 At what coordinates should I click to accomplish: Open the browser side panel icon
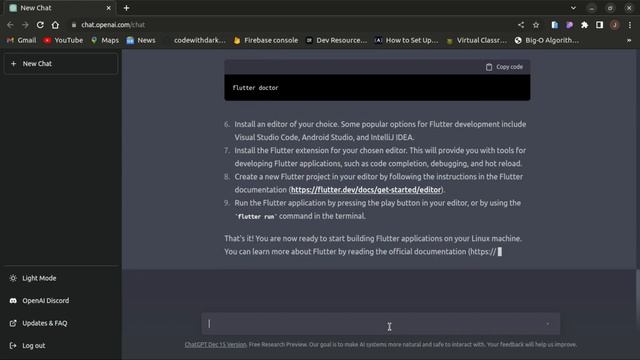599,25
